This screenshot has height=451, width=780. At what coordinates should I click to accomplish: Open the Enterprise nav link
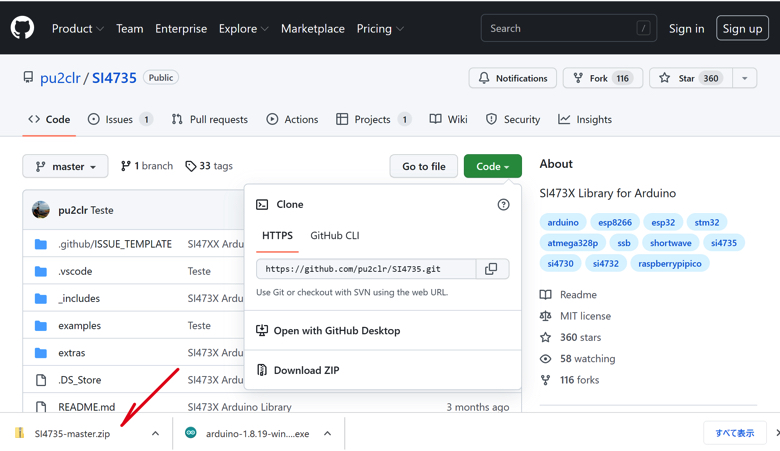pos(181,29)
